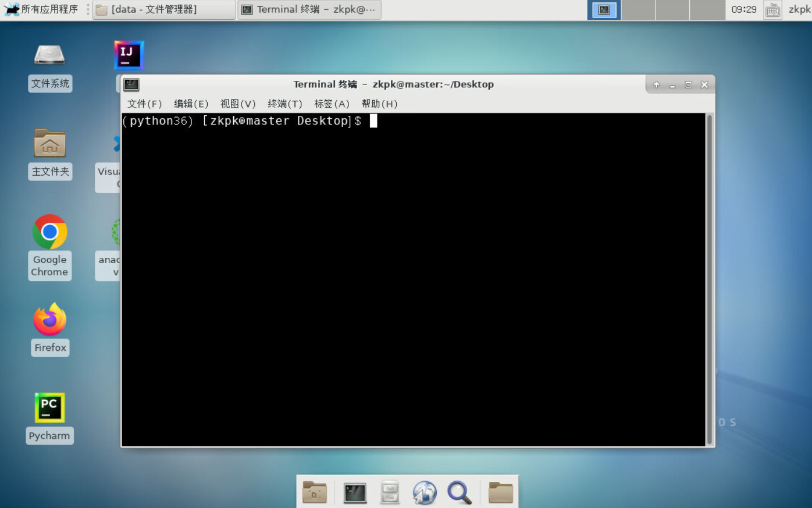Click the terminal vertical scrollbar
The image size is (812, 508).
click(709, 280)
